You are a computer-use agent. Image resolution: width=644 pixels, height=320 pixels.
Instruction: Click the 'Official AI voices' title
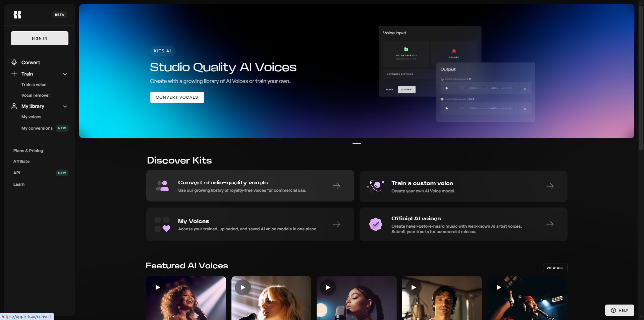click(416, 219)
